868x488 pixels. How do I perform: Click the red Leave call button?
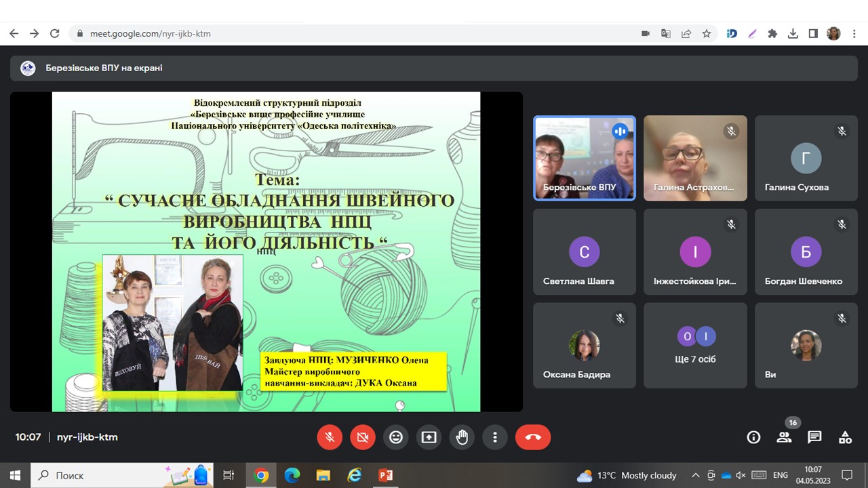[x=532, y=437]
